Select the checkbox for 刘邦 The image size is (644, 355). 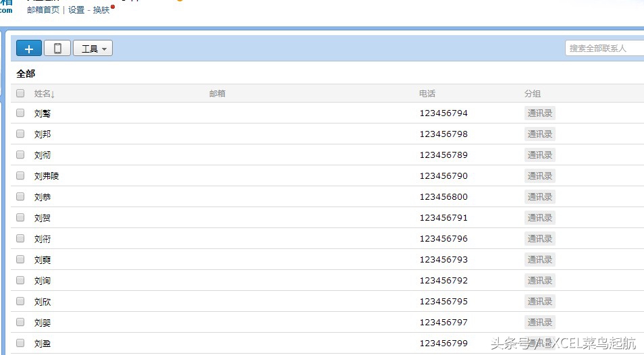coord(20,134)
